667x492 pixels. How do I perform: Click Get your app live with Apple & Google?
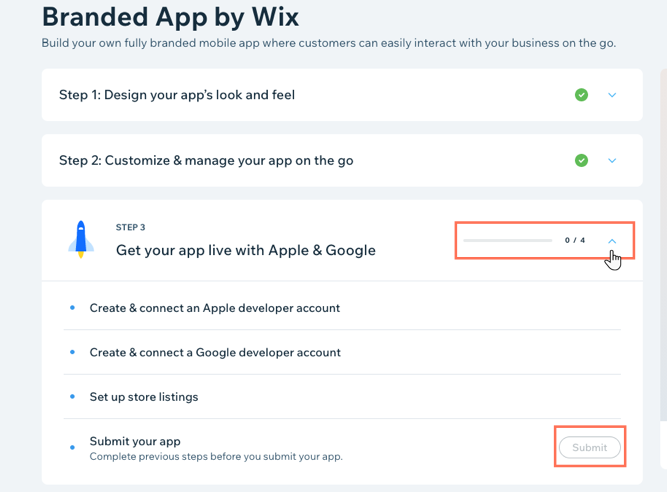[x=246, y=250]
